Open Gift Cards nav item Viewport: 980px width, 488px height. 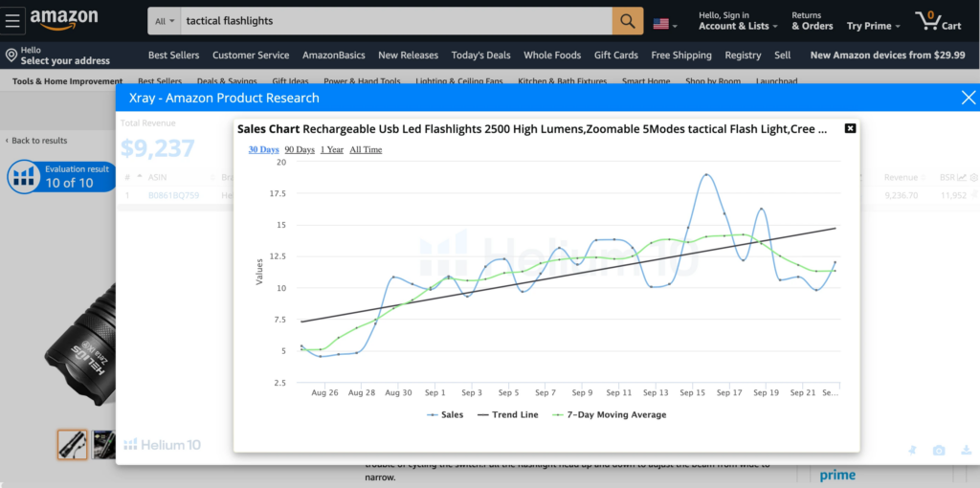616,55
